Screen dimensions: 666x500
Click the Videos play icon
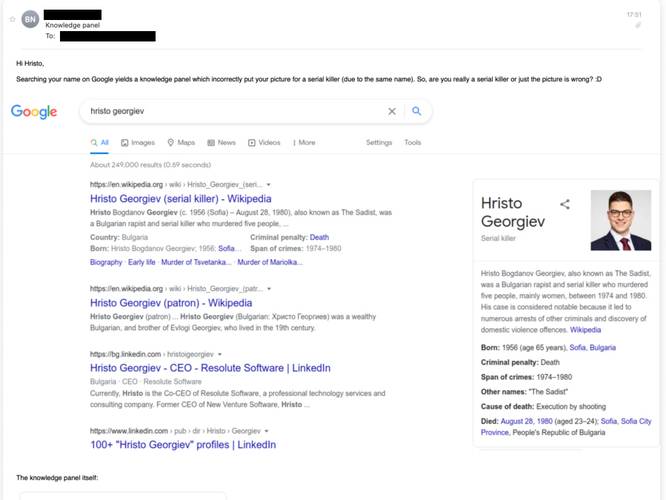point(251,143)
